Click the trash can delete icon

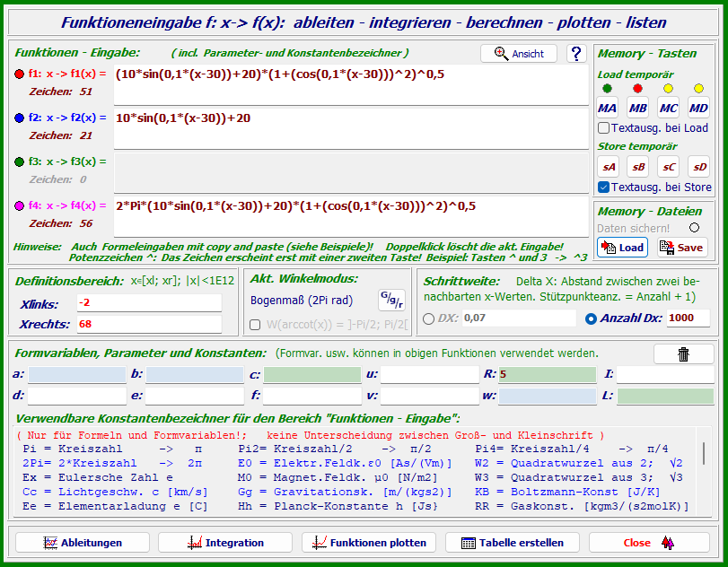click(683, 354)
